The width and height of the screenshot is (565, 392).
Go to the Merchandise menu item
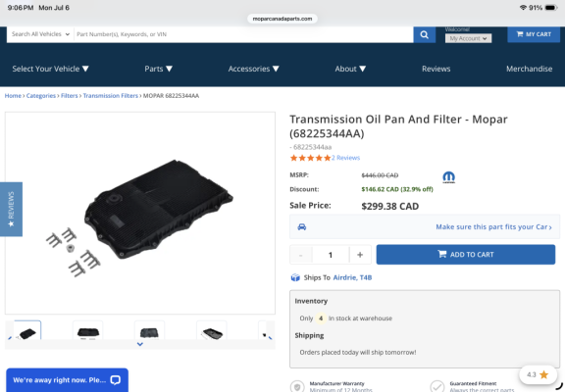[x=529, y=69]
